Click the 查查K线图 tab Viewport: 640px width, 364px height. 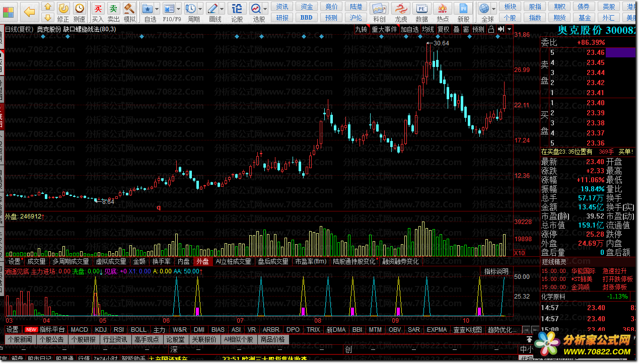coord(468,330)
